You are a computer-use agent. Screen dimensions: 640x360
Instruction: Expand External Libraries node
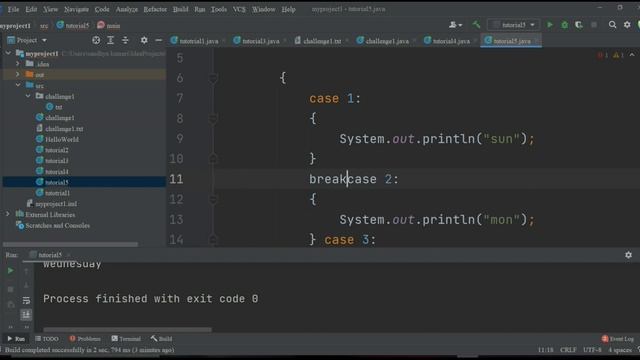7,214
